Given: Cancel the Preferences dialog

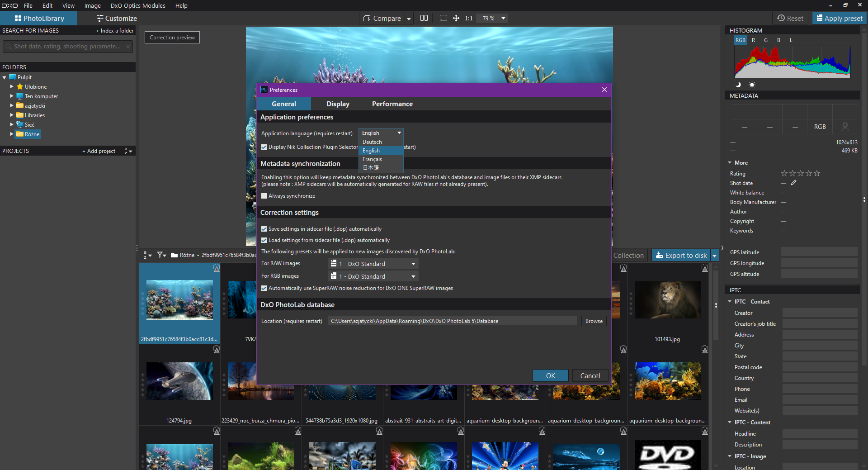Looking at the screenshot, I should [590, 375].
